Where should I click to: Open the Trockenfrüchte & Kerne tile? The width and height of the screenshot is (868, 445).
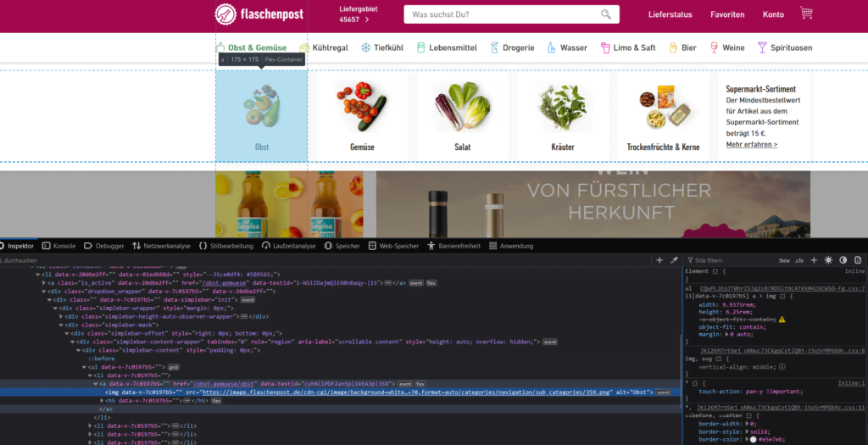(x=663, y=116)
